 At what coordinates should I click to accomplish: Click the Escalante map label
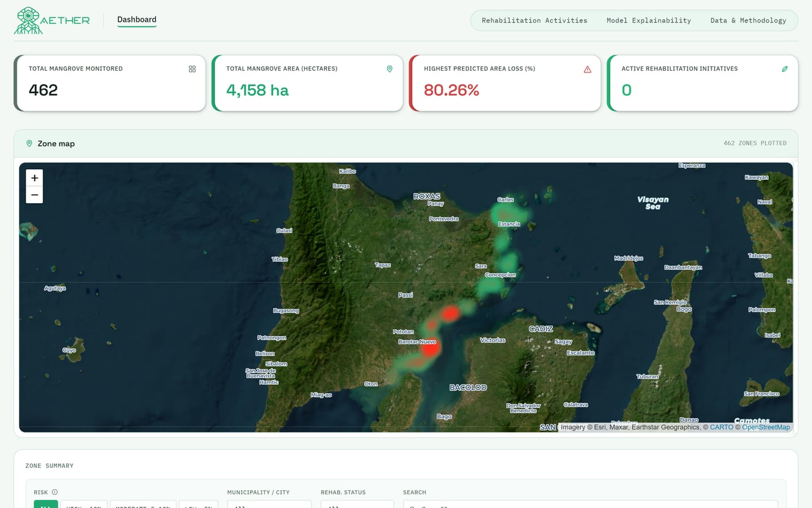[x=580, y=353]
